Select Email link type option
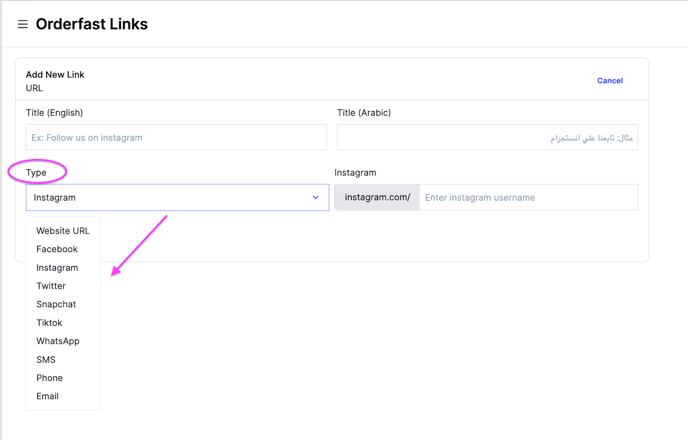The width and height of the screenshot is (688, 440). click(x=47, y=397)
